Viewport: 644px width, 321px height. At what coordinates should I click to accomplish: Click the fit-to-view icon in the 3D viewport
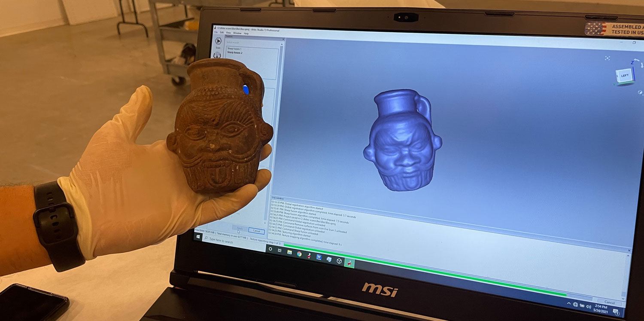[x=608, y=58]
